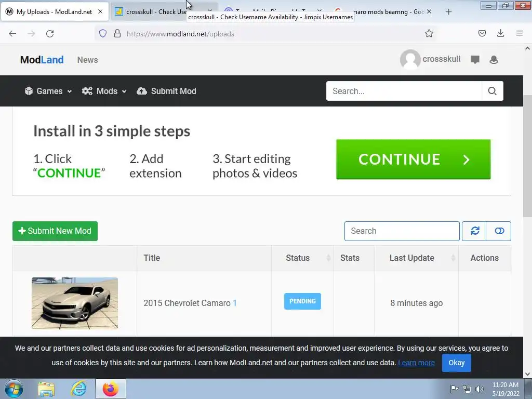Click the PENDING status badge
Viewport: 532px width, 399px height.
click(302, 301)
